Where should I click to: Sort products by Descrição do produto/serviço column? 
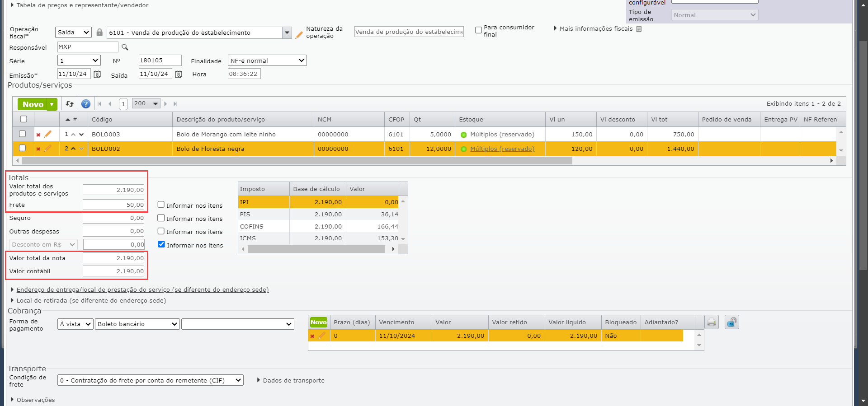pyautogui.click(x=221, y=120)
